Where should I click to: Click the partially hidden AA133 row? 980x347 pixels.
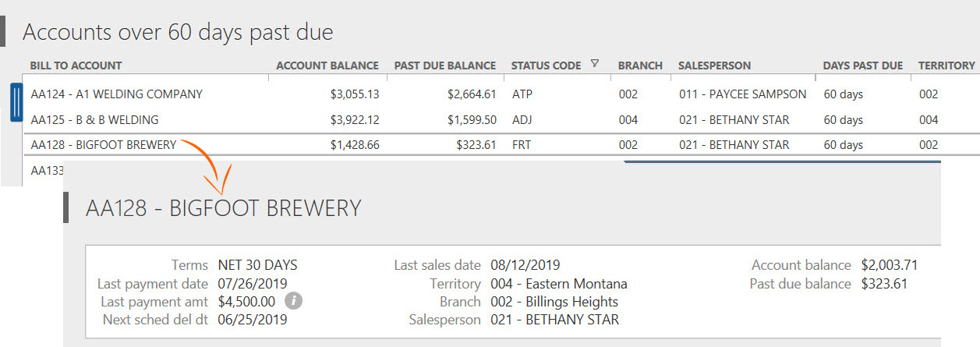pyautogui.click(x=43, y=170)
